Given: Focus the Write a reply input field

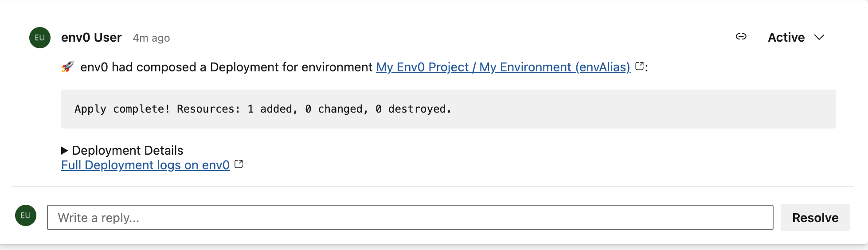Looking at the screenshot, I should pyautogui.click(x=410, y=218).
